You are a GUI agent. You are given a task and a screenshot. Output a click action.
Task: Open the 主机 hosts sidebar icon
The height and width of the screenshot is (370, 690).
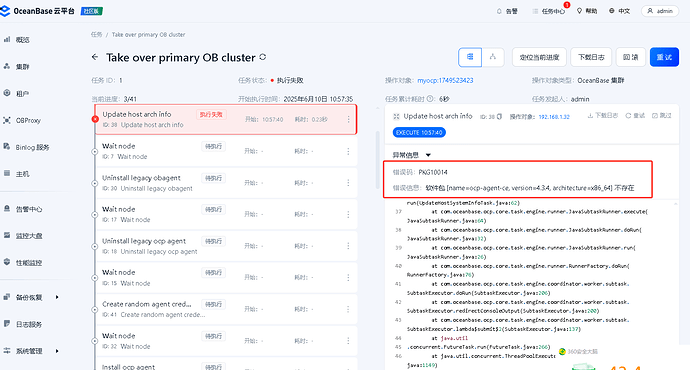[7, 174]
